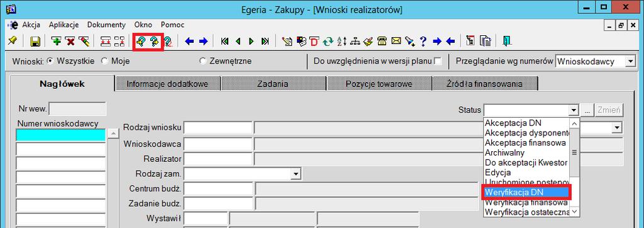Screen dimensions: 644x228
Task: Open the Akcja menu
Action: click(x=31, y=25)
